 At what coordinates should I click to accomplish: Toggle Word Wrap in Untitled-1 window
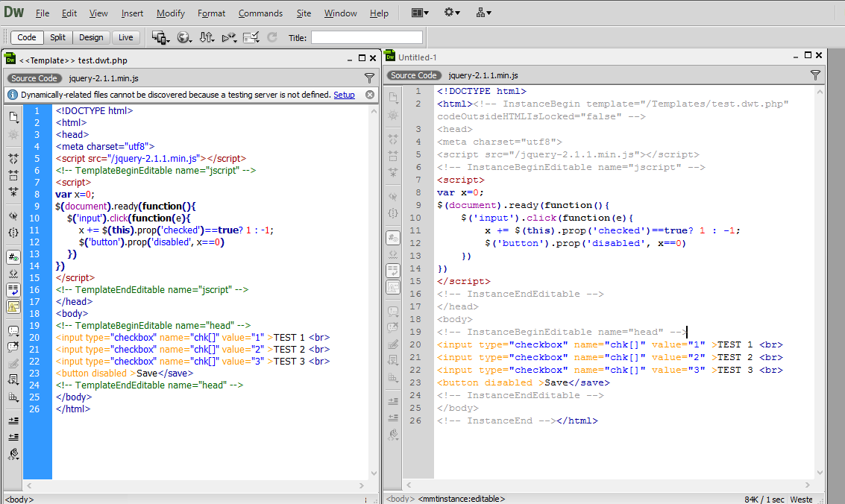click(x=393, y=271)
